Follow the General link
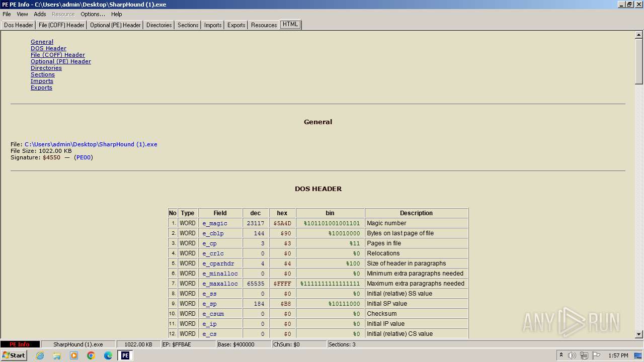This screenshot has width=644, height=362. pos(42,42)
